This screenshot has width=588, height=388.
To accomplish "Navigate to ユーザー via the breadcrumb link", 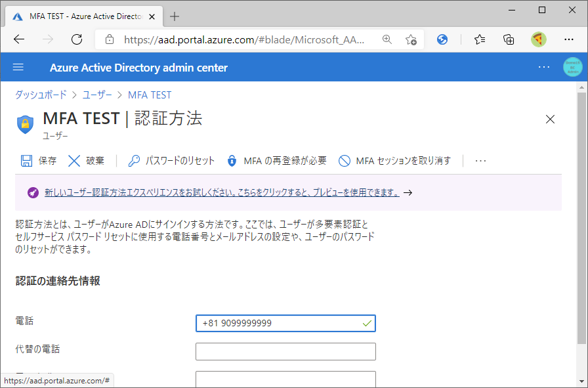I will click(x=96, y=95).
